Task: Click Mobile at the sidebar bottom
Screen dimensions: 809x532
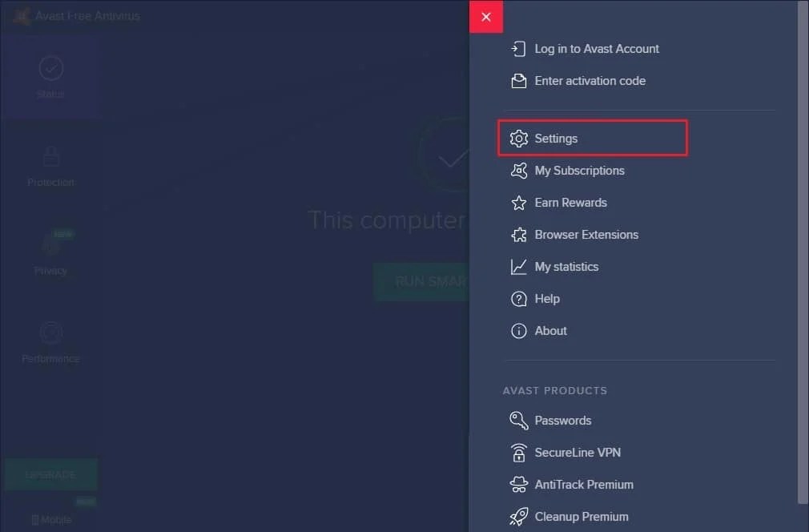Action: [50, 519]
